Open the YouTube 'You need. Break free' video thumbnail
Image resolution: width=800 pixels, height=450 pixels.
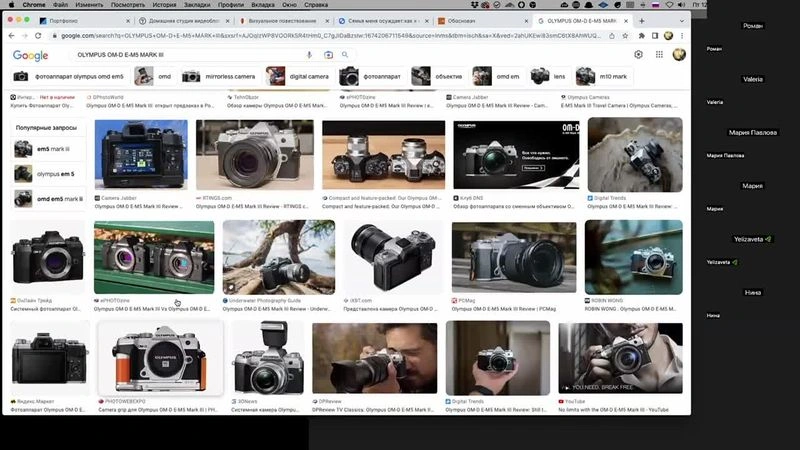[620, 358]
